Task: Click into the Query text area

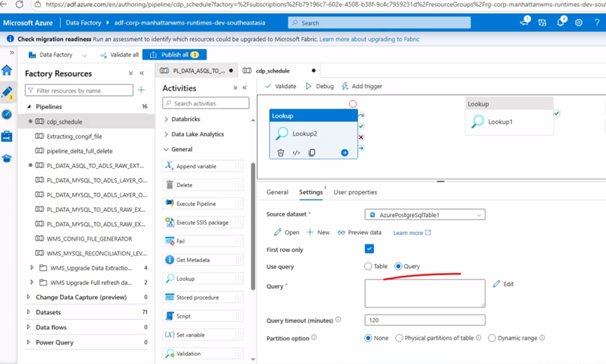Action: pyautogui.click(x=425, y=293)
